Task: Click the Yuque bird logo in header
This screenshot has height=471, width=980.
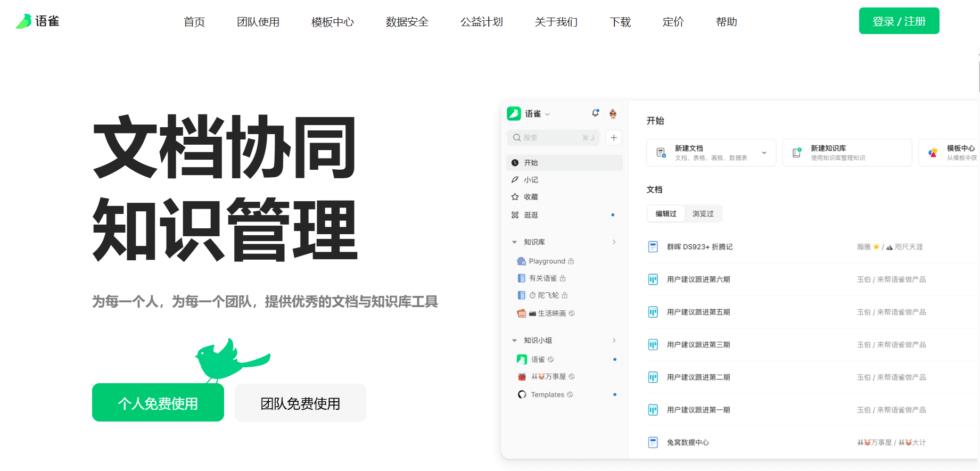Action: tap(24, 21)
